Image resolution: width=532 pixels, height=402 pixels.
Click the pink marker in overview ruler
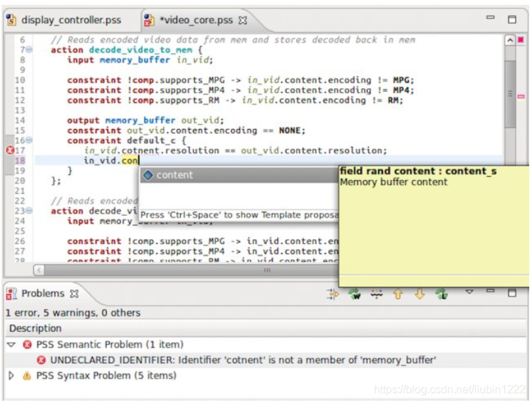[521, 97]
